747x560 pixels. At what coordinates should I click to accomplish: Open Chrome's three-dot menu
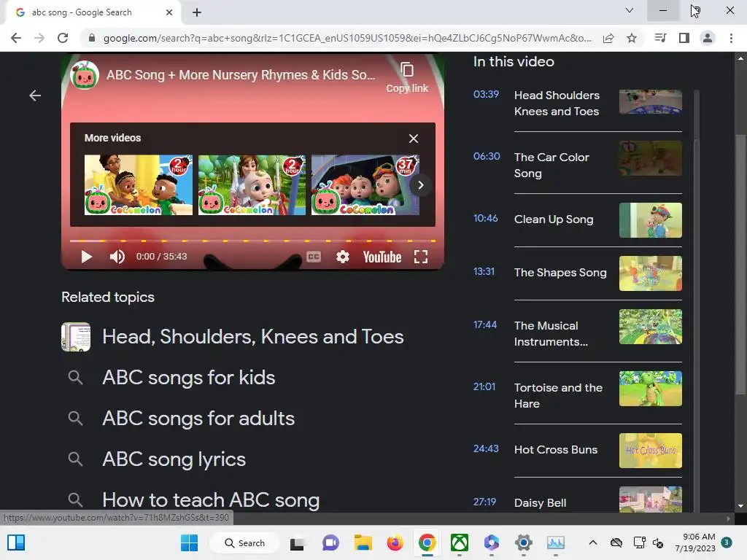point(731,38)
